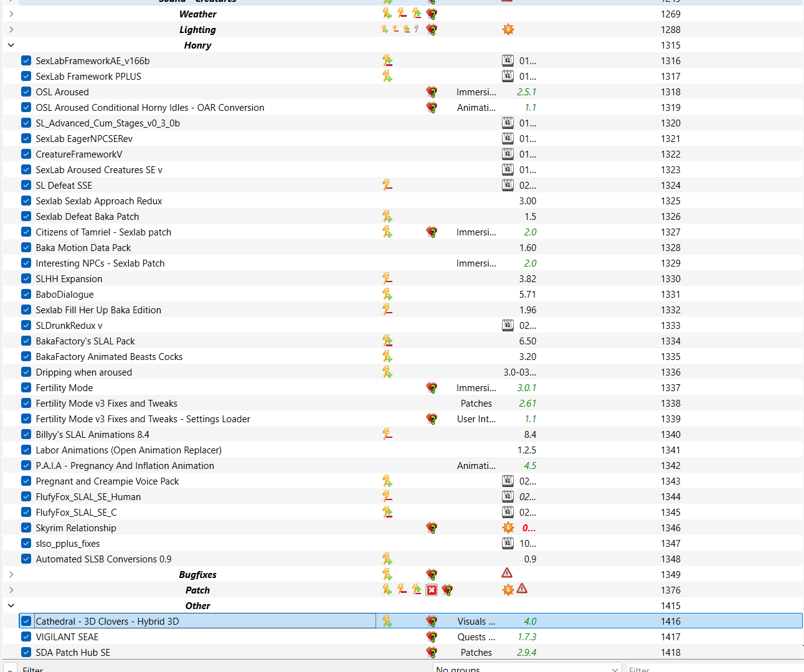This screenshot has height=672, width=804.
Task: Click the conflict icon for Cathedral - 3D Clovers
Action: pos(387,621)
